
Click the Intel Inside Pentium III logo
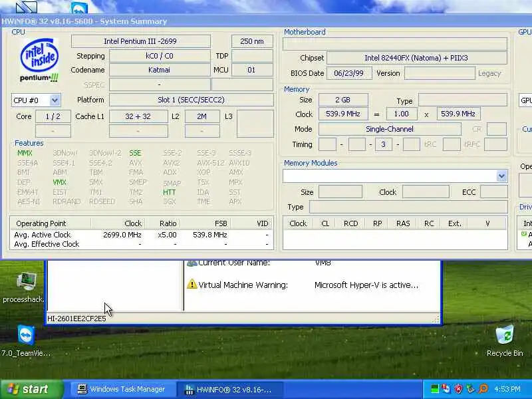click(x=39, y=60)
